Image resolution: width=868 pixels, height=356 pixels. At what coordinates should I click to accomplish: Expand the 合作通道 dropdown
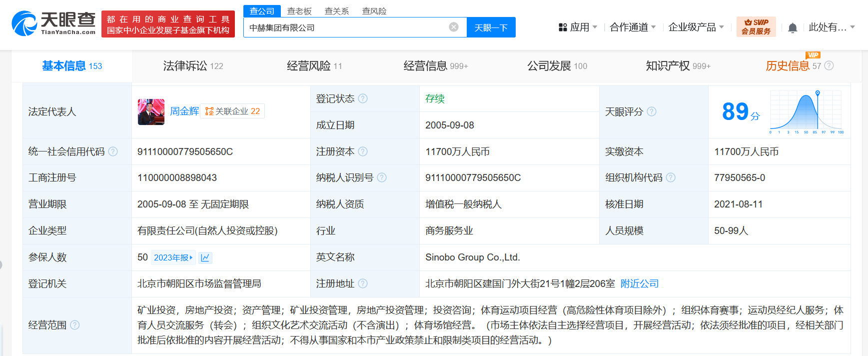point(633,27)
